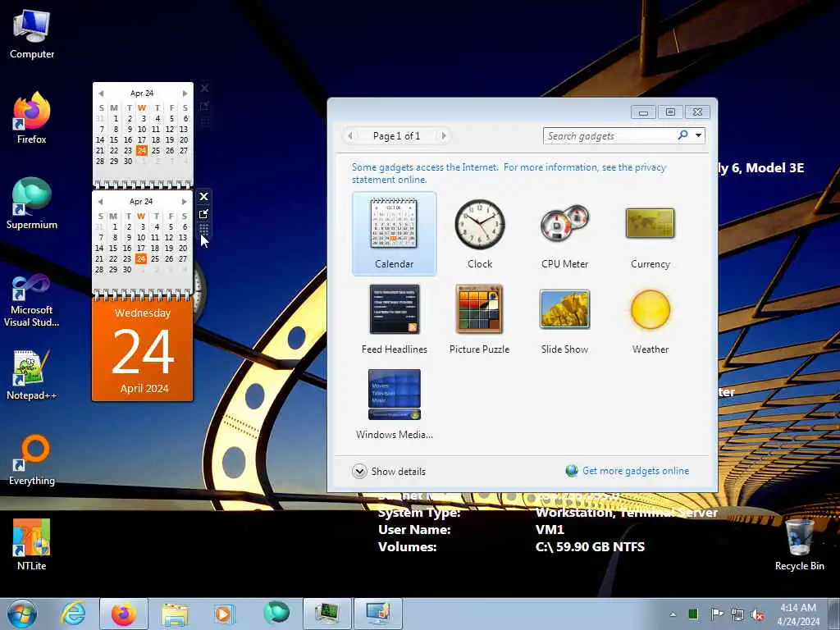
Task: Open the Recycle Bin
Action: point(799,545)
